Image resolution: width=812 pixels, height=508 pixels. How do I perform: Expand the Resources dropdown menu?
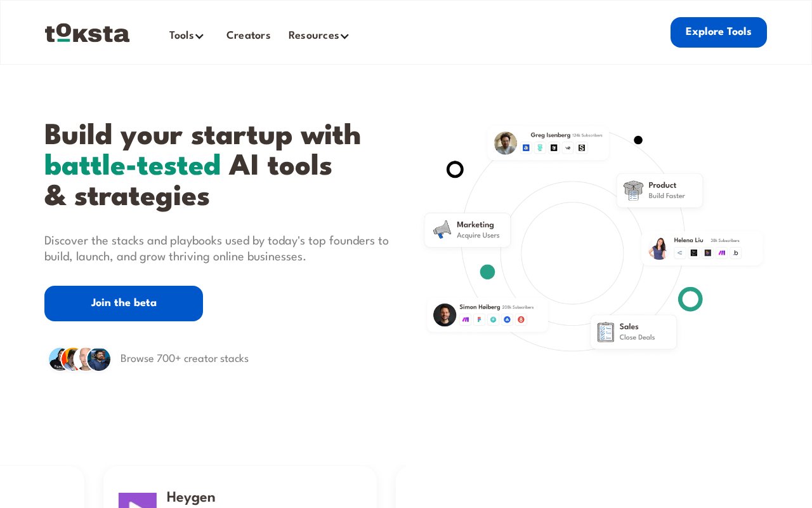tap(318, 36)
